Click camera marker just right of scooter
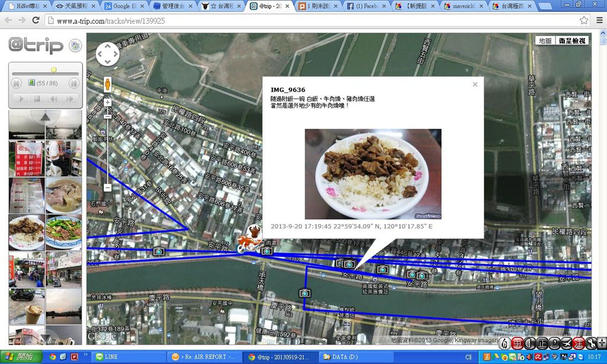 click(x=266, y=251)
